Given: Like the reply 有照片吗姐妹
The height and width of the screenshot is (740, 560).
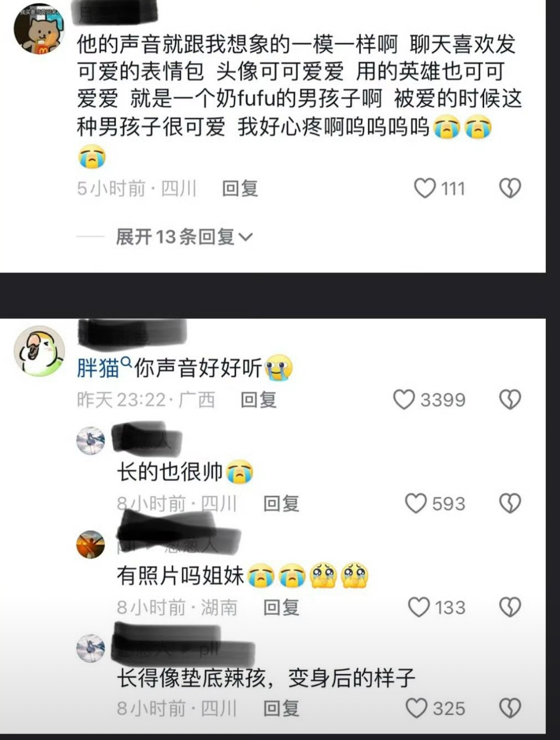Looking at the screenshot, I should [419, 607].
